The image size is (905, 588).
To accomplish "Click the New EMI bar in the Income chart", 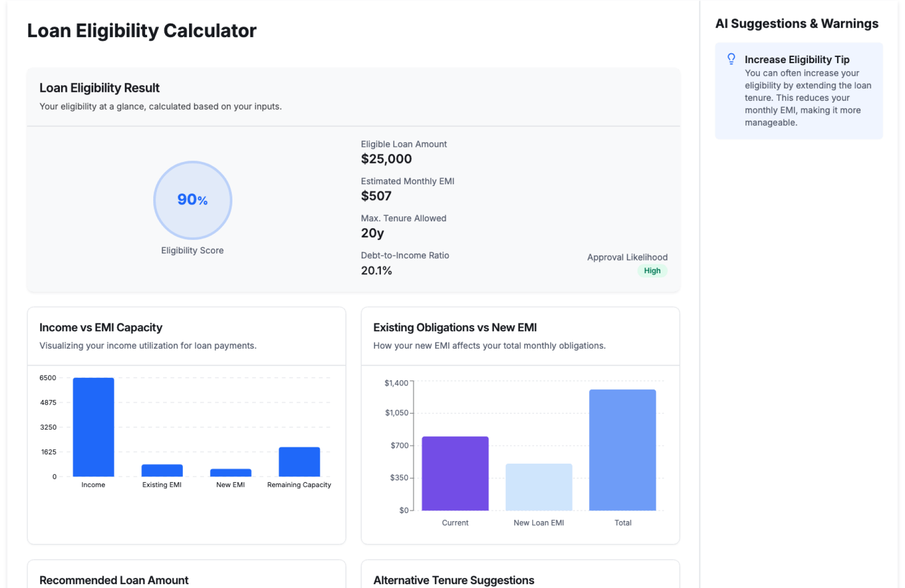I will tap(230, 473).
